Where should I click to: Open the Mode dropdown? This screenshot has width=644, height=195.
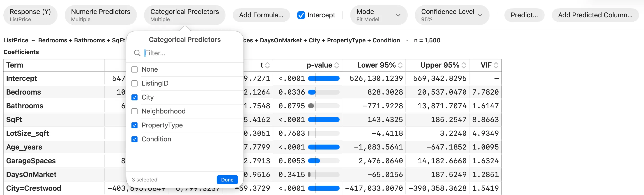click(x=379, y=15)
